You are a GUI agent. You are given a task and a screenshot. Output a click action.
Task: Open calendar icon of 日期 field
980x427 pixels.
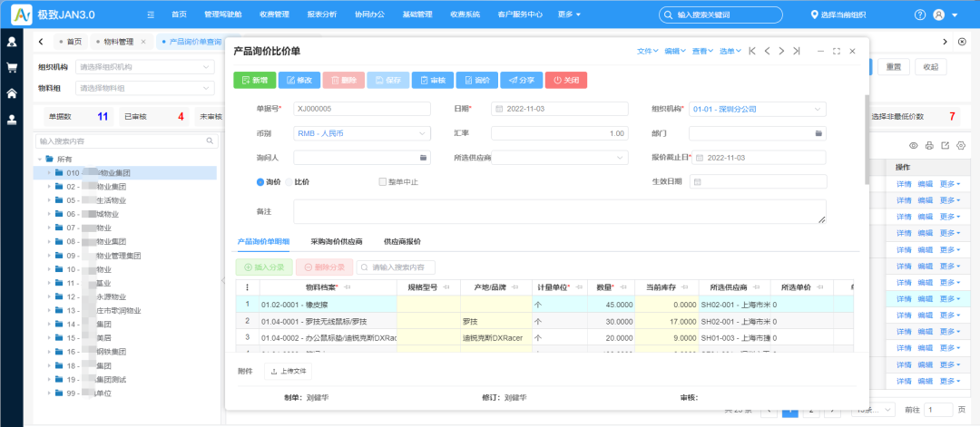pos(499,110)
